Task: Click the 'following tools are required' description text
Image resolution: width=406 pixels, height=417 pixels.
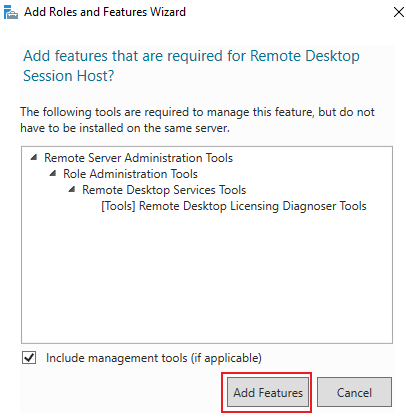Action: point(197,120)
